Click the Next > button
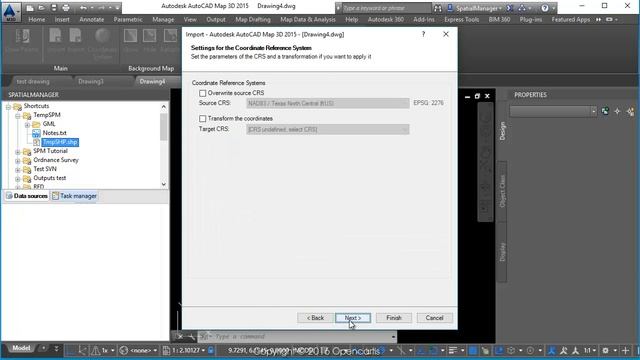Screen dimensions: 640x360 pyautogui.click(x=353, y=318)
